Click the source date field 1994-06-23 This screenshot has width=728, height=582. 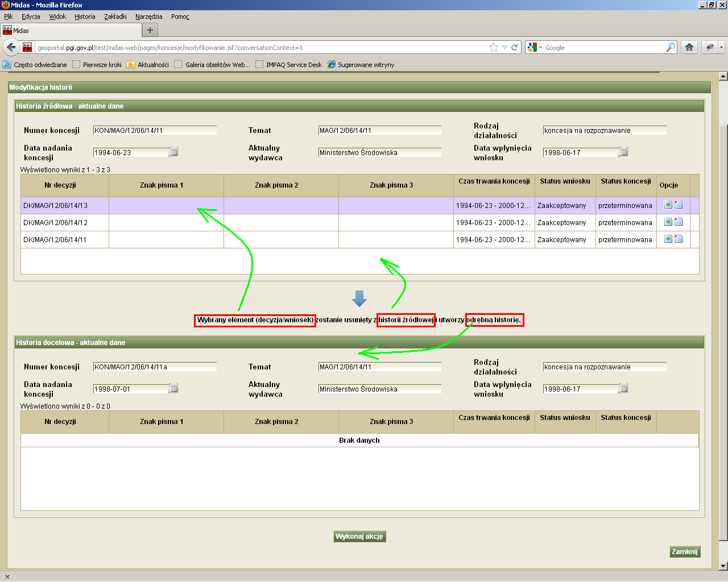click(x=131, y=152)
